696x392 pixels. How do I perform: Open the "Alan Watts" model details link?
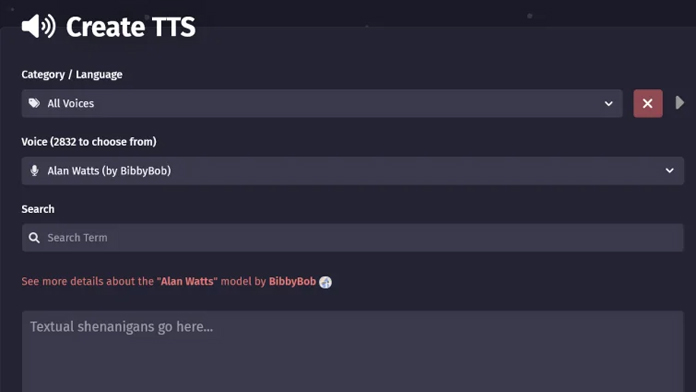point(187,281)
